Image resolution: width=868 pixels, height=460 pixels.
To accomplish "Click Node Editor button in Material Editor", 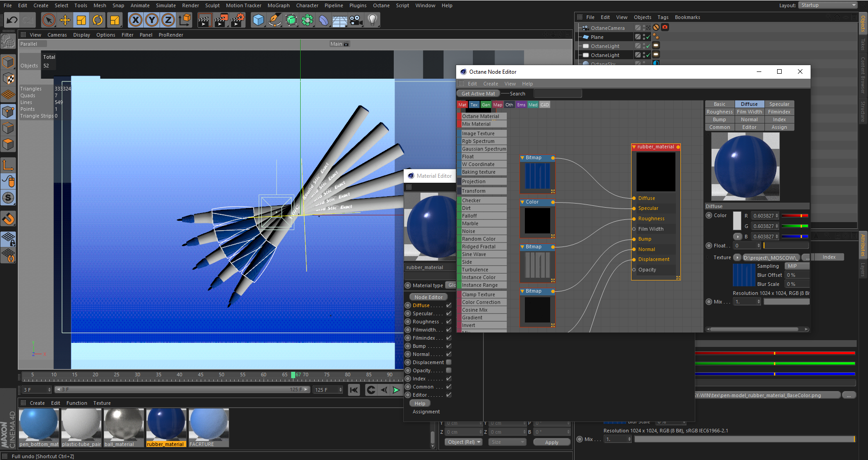I will pyautogui.click(x=429, y=297).
